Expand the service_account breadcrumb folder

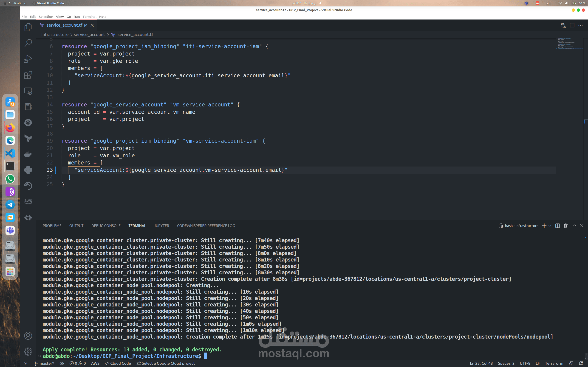point(89,34)
